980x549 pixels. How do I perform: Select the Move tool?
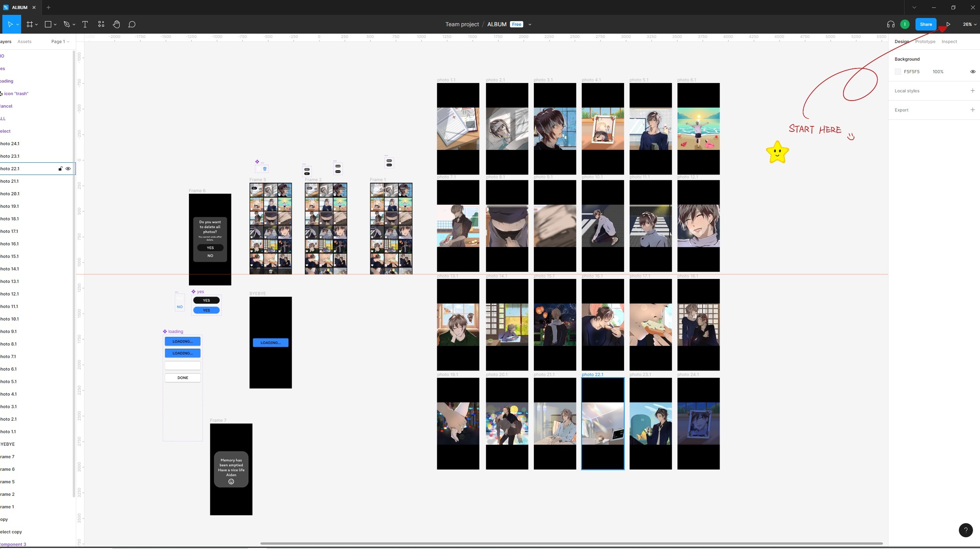10,24
